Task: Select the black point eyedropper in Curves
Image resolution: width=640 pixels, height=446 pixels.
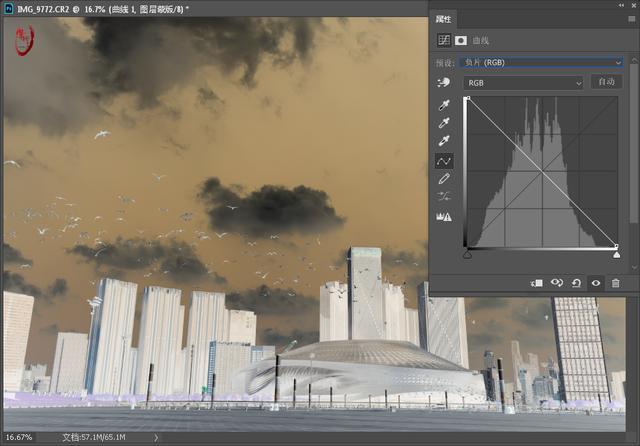Action: 445,104
